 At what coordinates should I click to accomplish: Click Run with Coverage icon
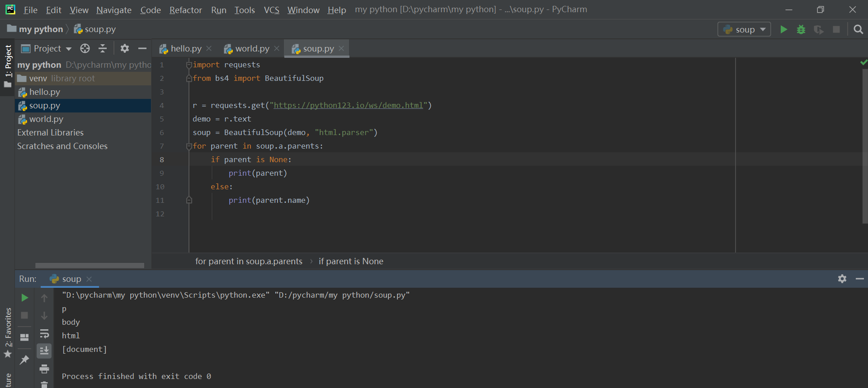(x=819, y=29)
